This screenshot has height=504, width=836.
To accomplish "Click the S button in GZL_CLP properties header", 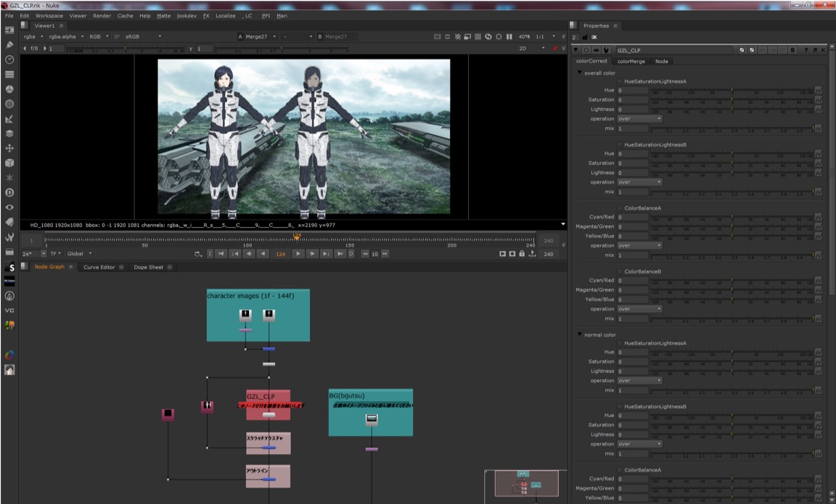I will point(792,50).
